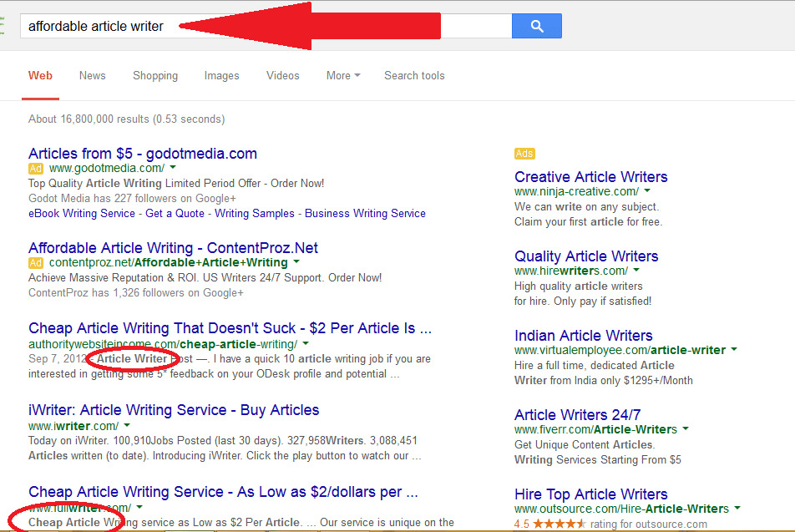
Task: Click the search field containing 'affordable article writer'
Action: click(266, 26)
